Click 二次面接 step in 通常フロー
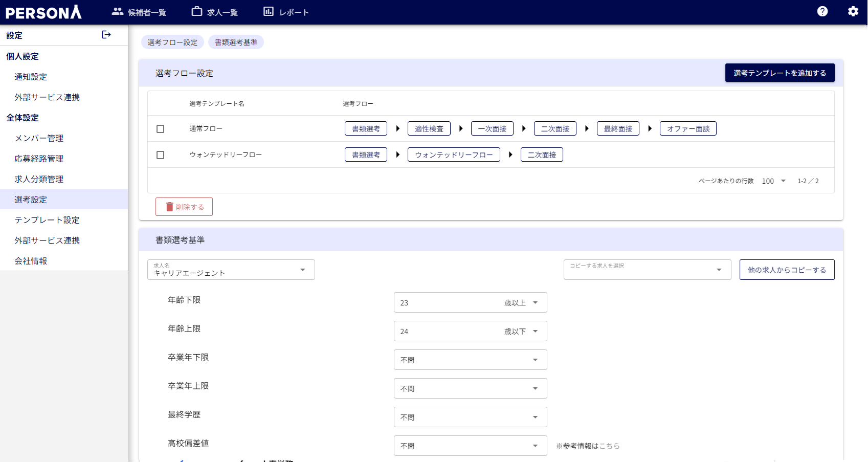Screen dimensions: 868x462 coord(555,128)
